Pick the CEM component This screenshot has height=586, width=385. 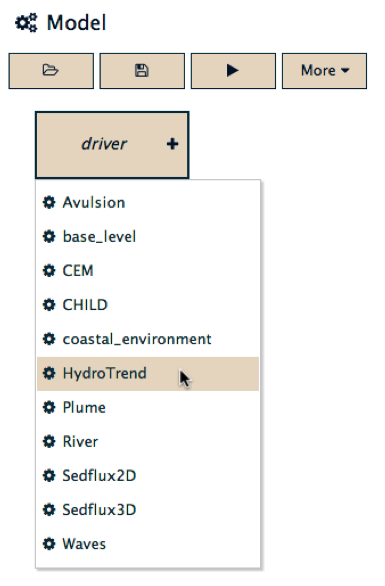(148, 271)
